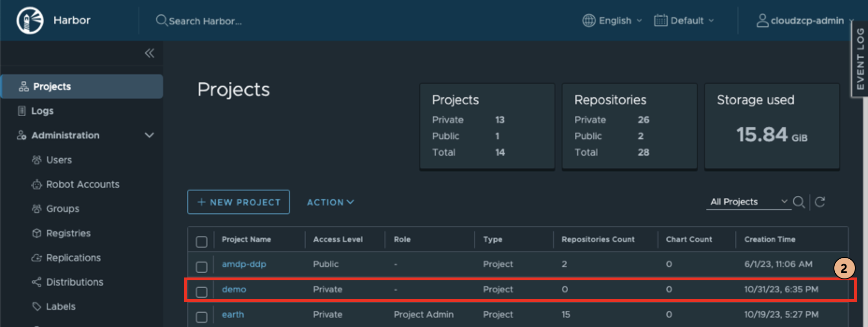Click the Distributions share icon

point(36,282)
